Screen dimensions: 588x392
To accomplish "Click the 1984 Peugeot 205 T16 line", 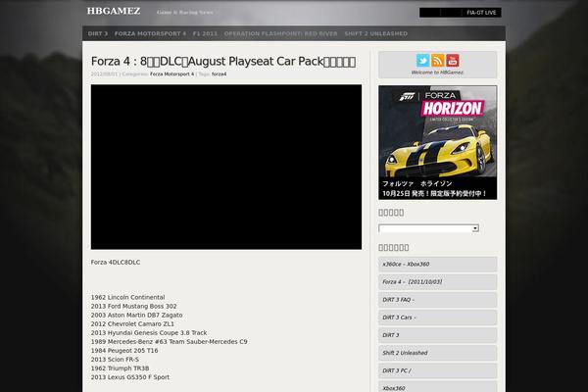I will pos(124,351).
